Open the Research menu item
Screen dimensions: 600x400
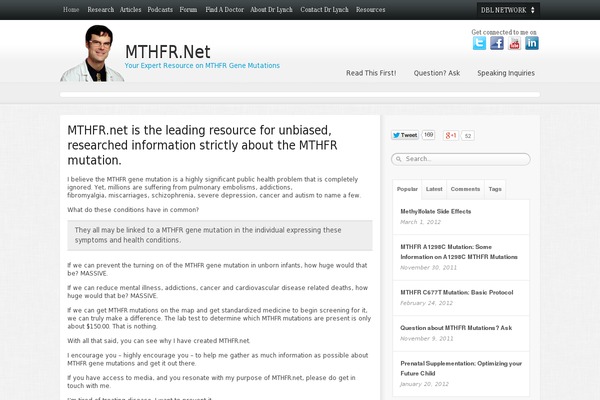pyautogui.click(x=101, y=9)
